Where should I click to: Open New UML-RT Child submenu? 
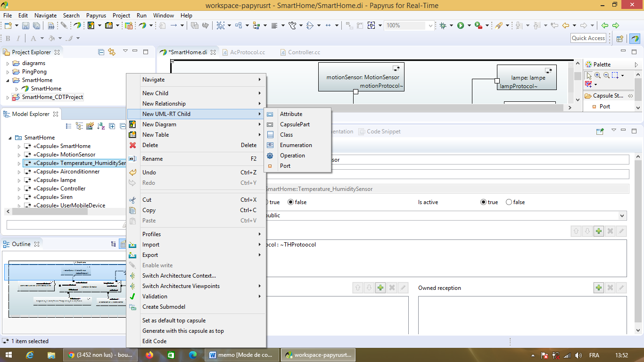tap(196, 114)
